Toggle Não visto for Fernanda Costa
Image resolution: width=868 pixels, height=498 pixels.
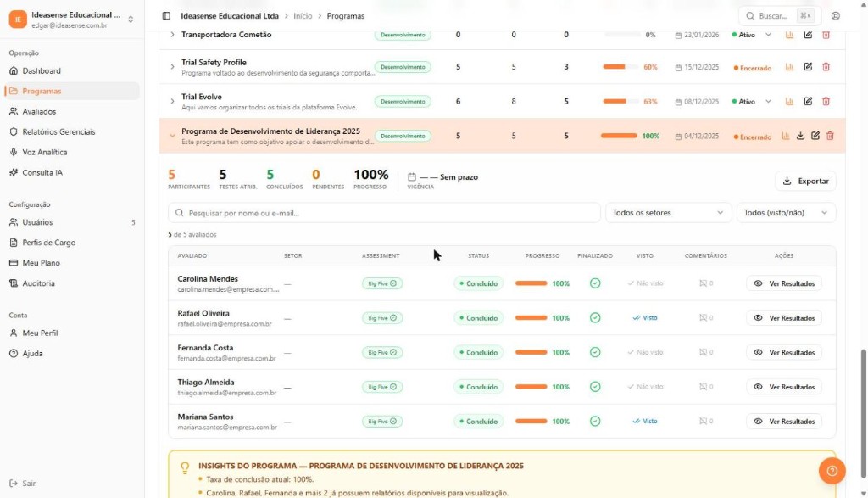[x=645, y=352]
